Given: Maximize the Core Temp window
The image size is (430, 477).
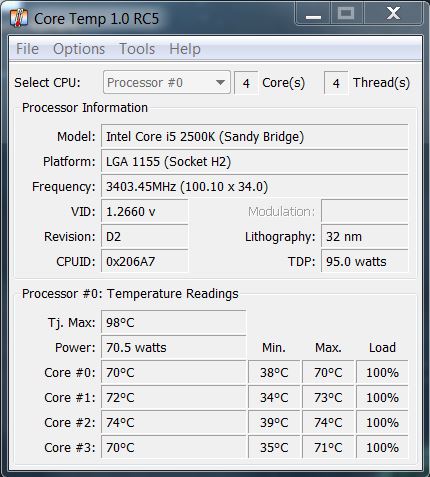Looking at the screenshot, I should pyautogui.click(x=346, y=14).
